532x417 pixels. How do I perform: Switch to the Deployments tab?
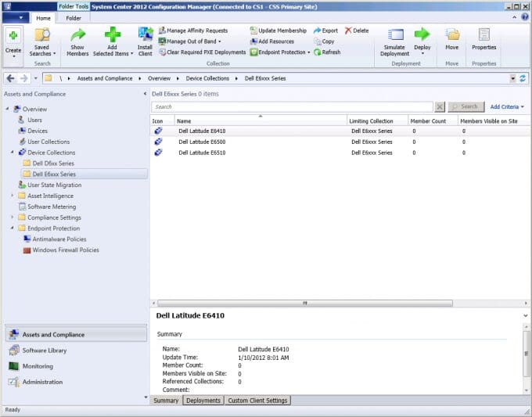pos(203,401)
